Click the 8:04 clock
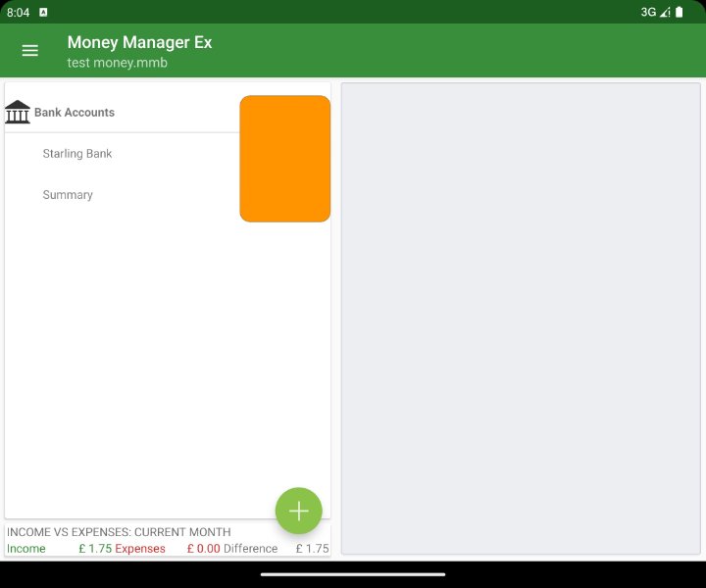Screen dimensions: 706x588 (18, 12)
